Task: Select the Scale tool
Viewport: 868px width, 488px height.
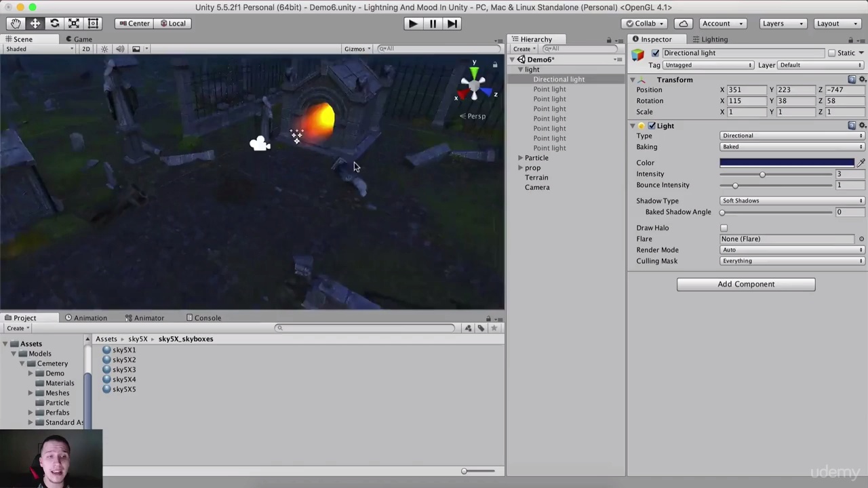Action: pyautogui.click(x=74, y=23)
